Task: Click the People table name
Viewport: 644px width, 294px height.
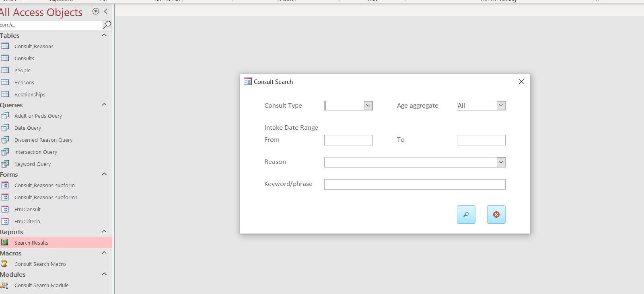Action: pos(23,71)
